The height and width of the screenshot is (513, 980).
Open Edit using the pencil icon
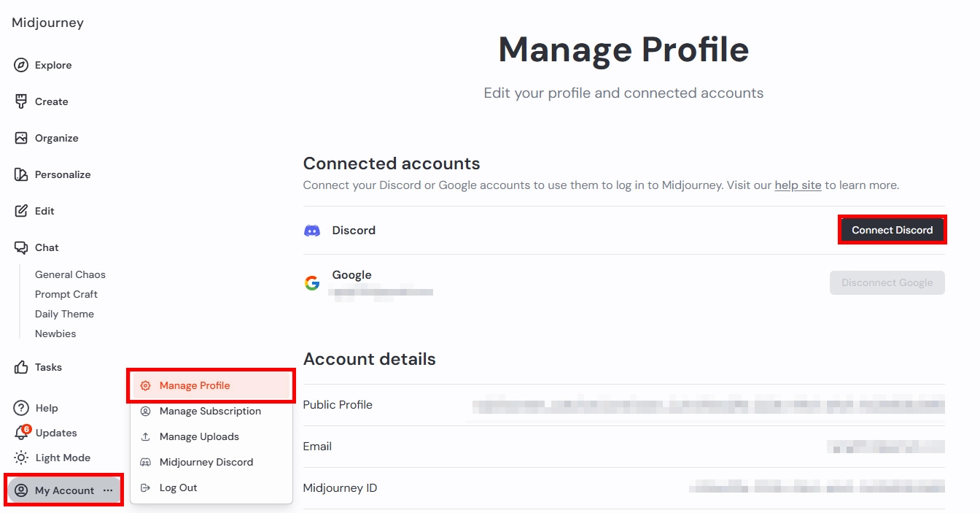click(21, 211)
